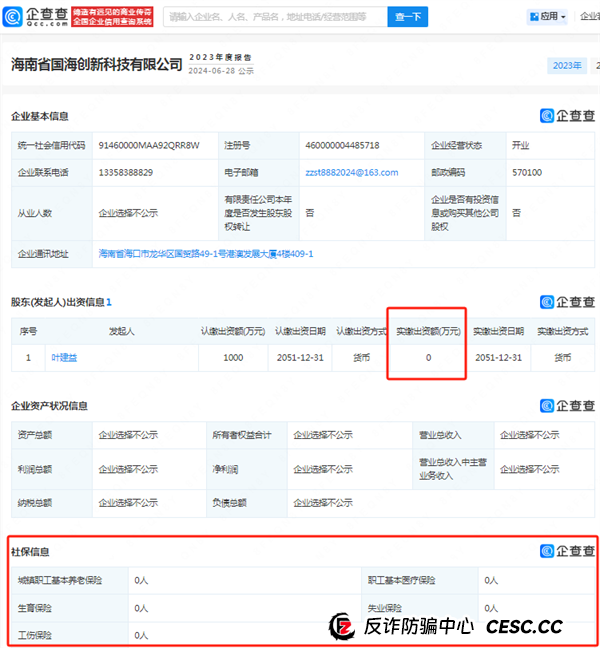Viewport: 600px width, 648px height.
Task: Click the 社保信息 section heading
Action: (x=30, y=552)
